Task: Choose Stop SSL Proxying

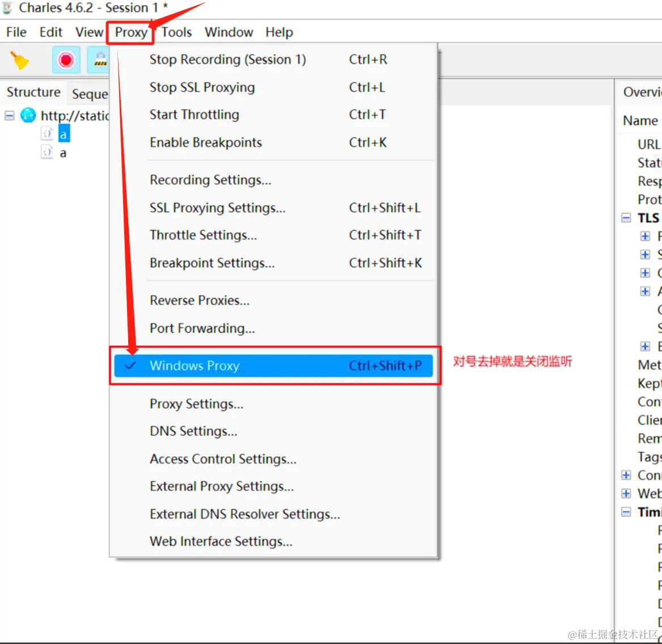Action: point(273,87)
